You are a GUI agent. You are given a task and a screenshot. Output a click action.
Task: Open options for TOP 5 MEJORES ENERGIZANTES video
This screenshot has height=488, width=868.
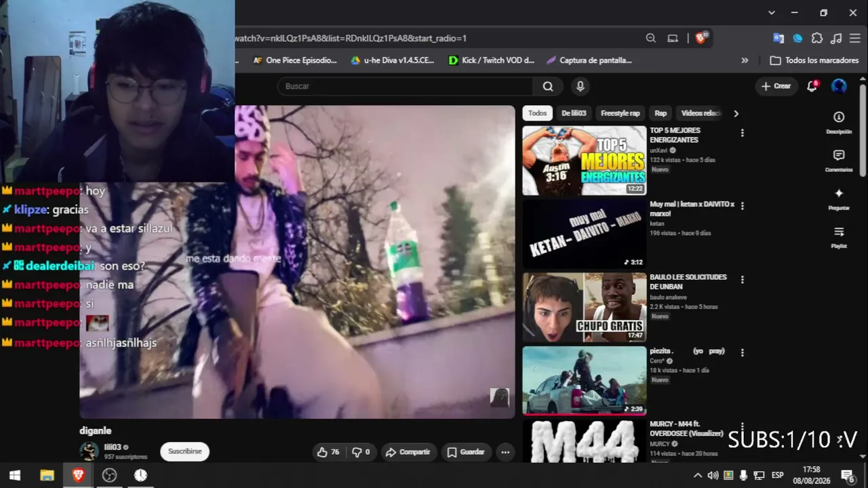743,134
